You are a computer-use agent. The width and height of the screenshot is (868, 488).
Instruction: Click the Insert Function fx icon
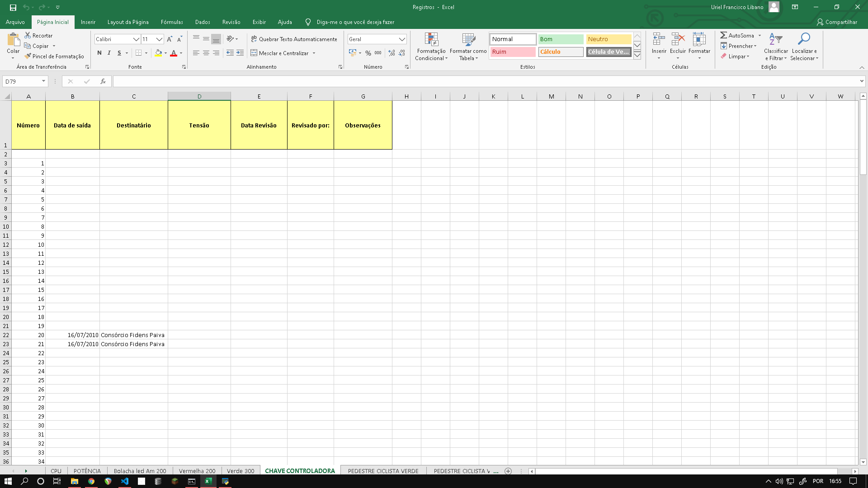(103, 81)
